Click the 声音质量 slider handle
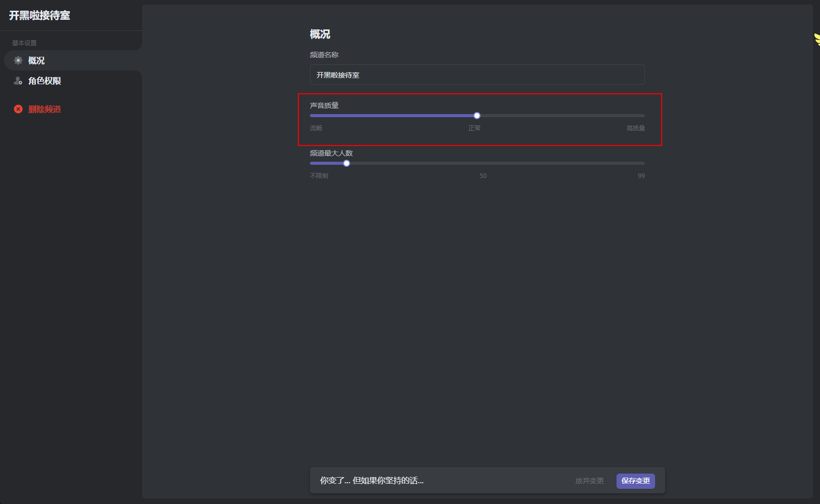 click(x=477, y=116)
